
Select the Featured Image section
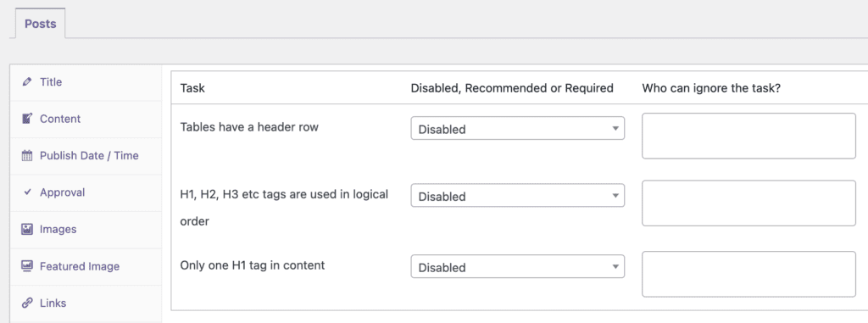(86, 266)
